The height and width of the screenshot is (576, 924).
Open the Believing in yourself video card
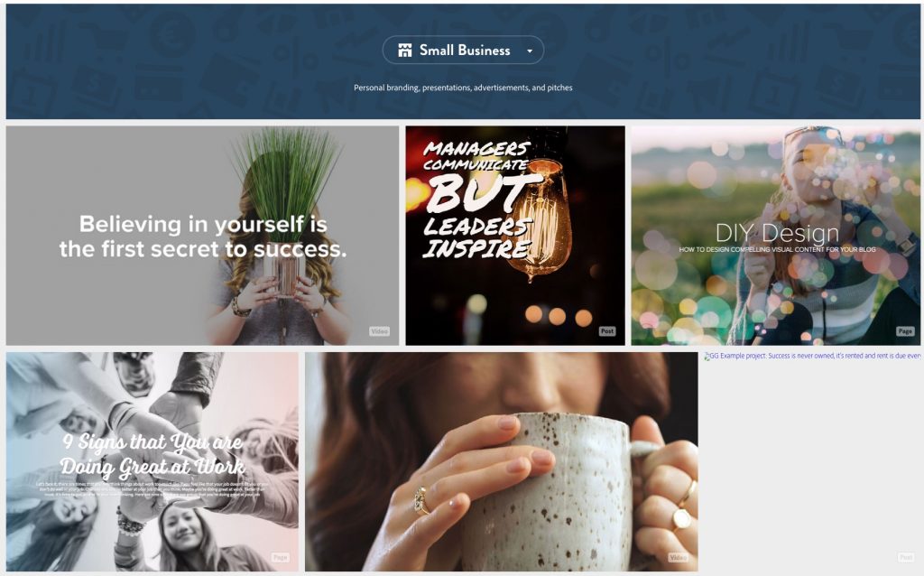coord(202,236)
